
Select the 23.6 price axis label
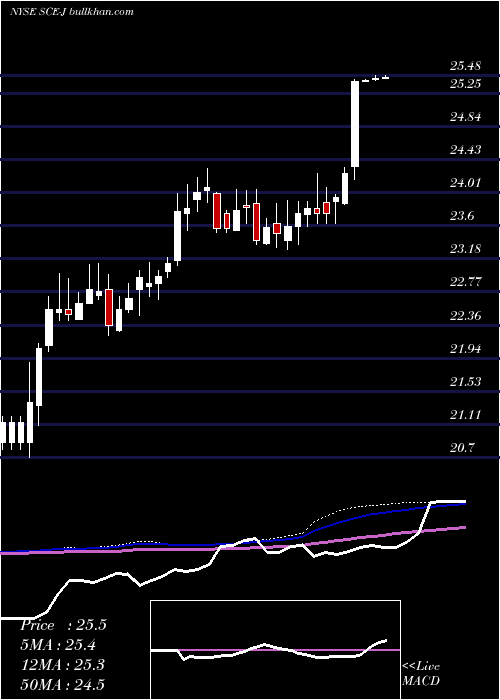click(x=462, y=216)
